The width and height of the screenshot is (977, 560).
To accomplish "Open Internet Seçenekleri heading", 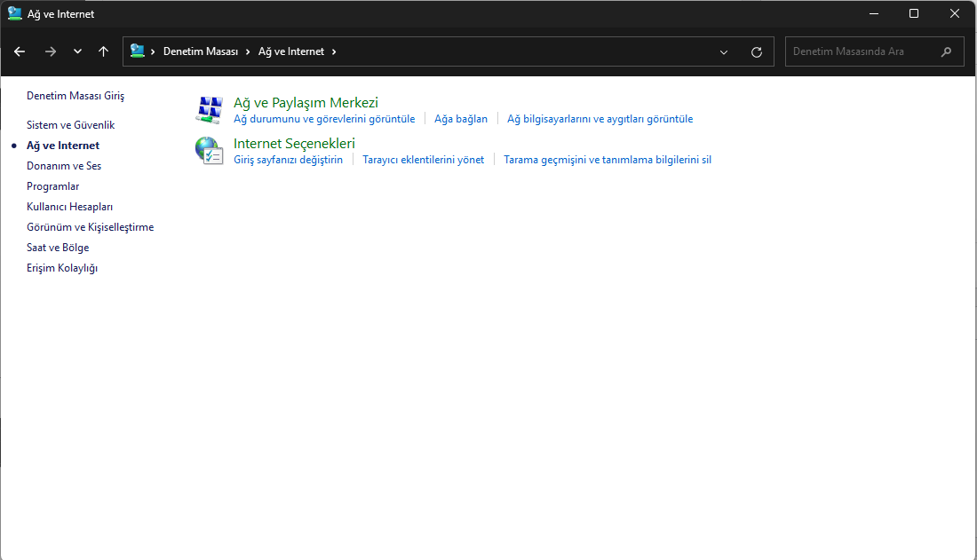I will 294,143.
